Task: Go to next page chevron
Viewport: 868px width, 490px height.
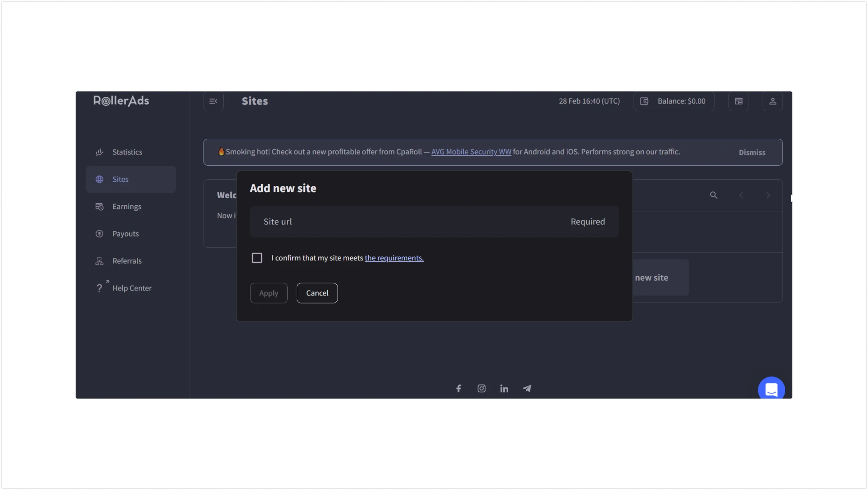Action: point(769,195)
